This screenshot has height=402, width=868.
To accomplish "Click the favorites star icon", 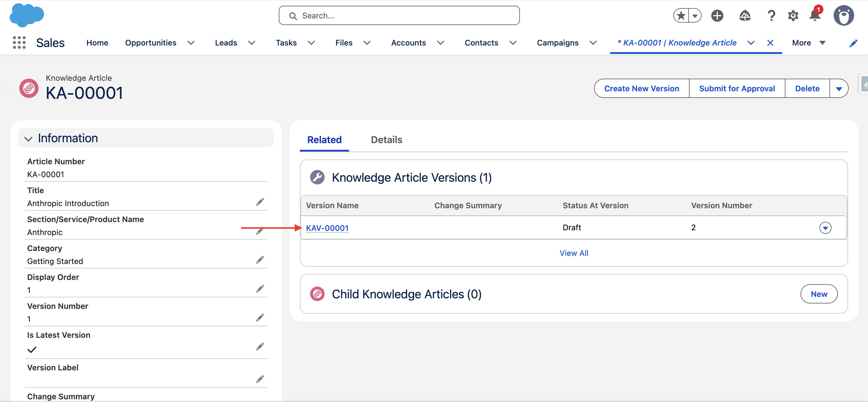I will click(681, 15).
